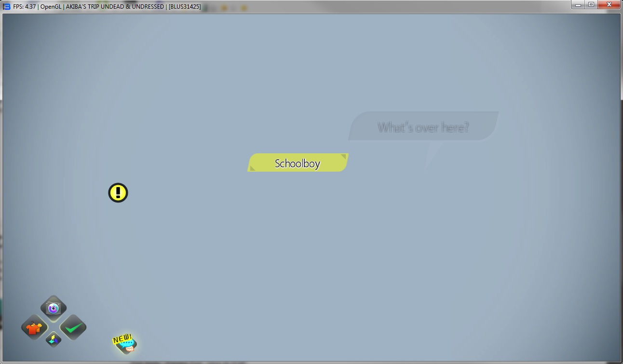This screenshot has height=364, width=623.
Task: Select the Schoolboy name tag
Action: [x=298, y=163]
